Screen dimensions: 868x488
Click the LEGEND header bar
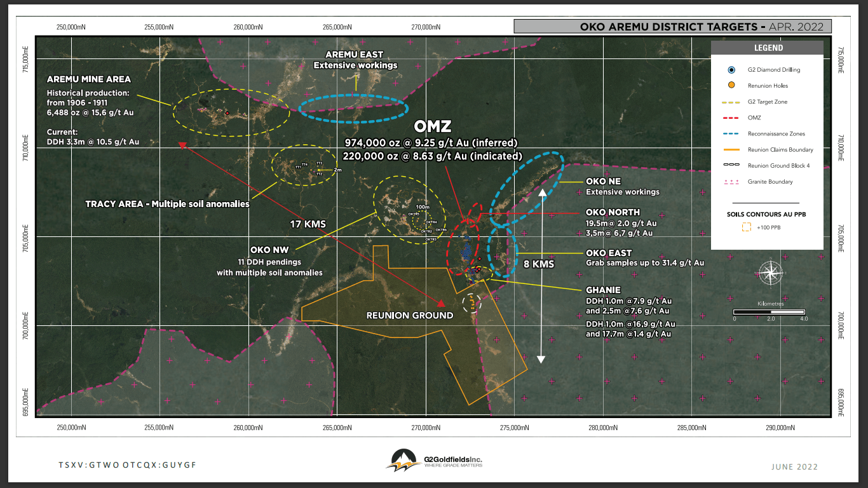pos(768,48)
